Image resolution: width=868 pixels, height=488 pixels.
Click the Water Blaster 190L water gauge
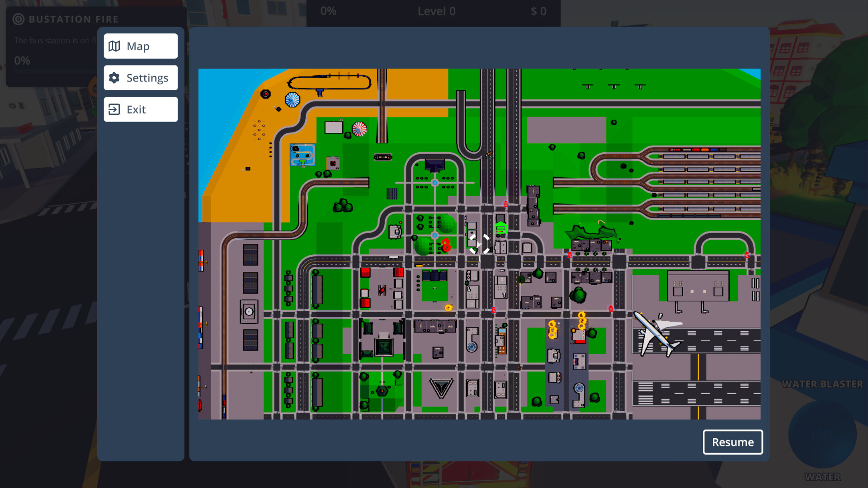[822, 434]
